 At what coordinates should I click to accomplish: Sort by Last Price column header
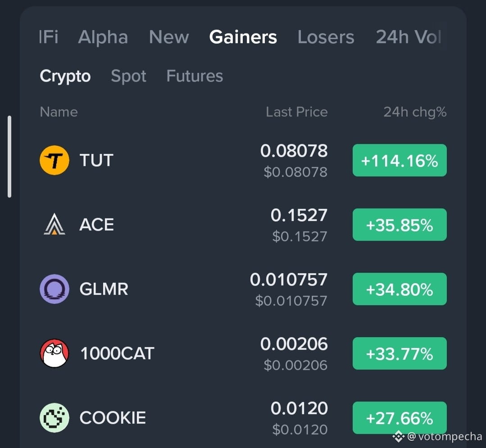tap(297, 112)
